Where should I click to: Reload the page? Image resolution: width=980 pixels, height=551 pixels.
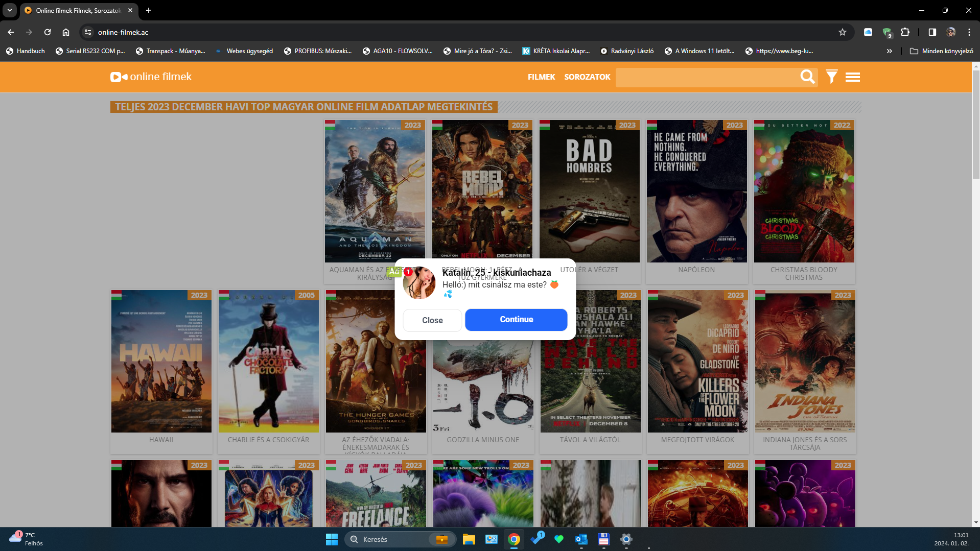(48, 32)
